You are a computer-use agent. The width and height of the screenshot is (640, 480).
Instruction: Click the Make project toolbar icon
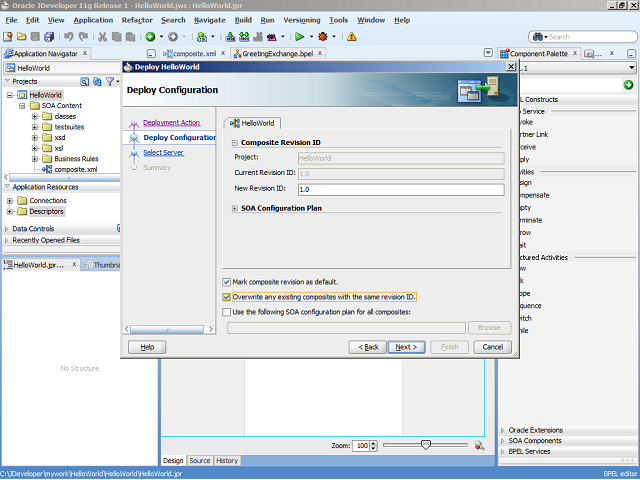tap(230, 37)
